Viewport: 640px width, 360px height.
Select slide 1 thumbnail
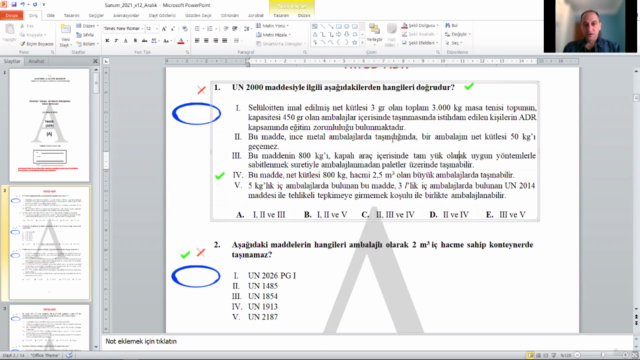click(49, 125)
